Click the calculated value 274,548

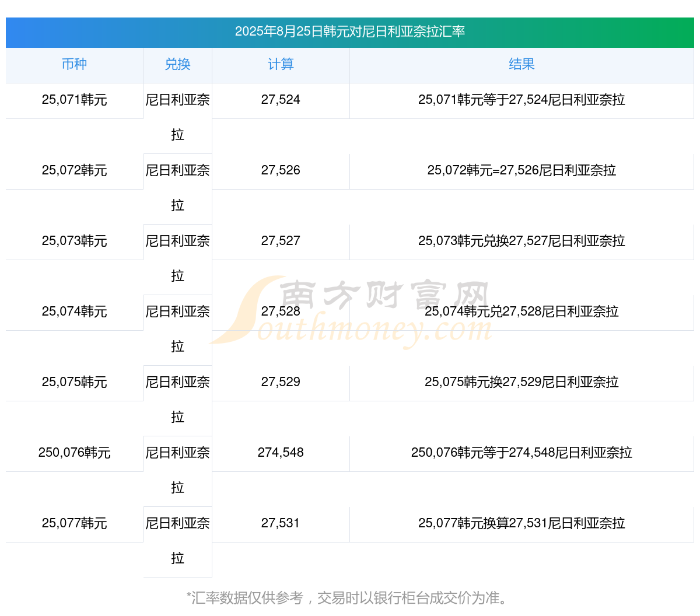(281, 453)
